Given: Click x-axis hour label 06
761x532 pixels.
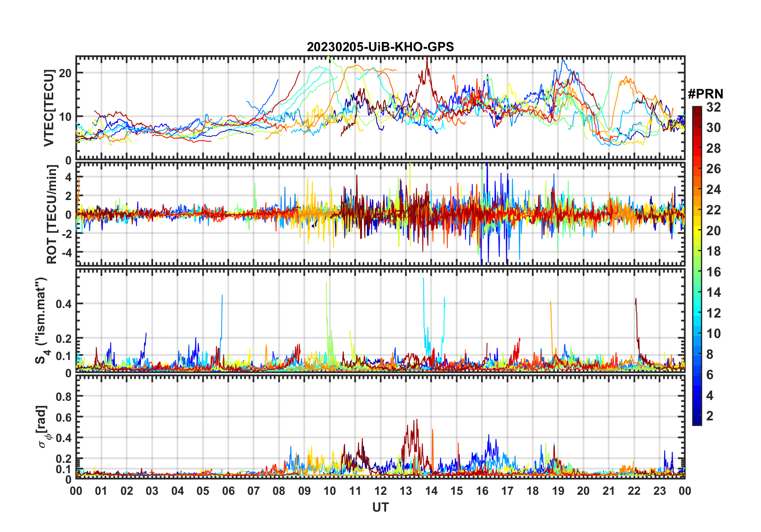Looking at the screenshot, I should pos(228,491).
